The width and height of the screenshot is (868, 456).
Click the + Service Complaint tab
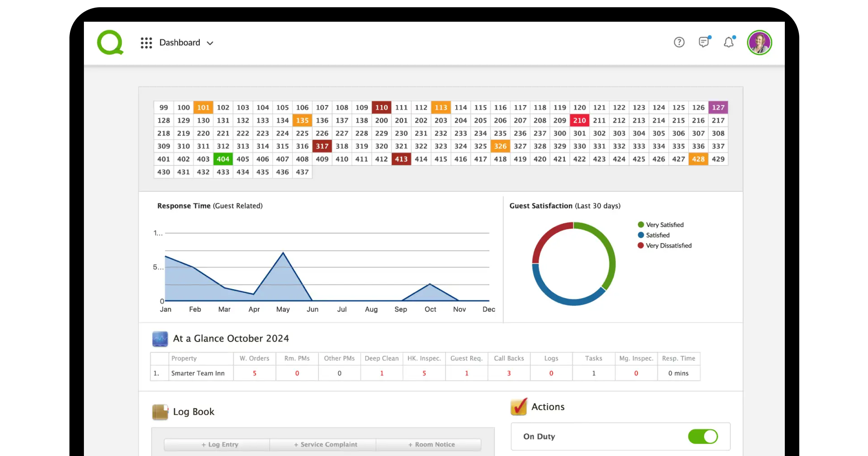(x=325, y=444)
